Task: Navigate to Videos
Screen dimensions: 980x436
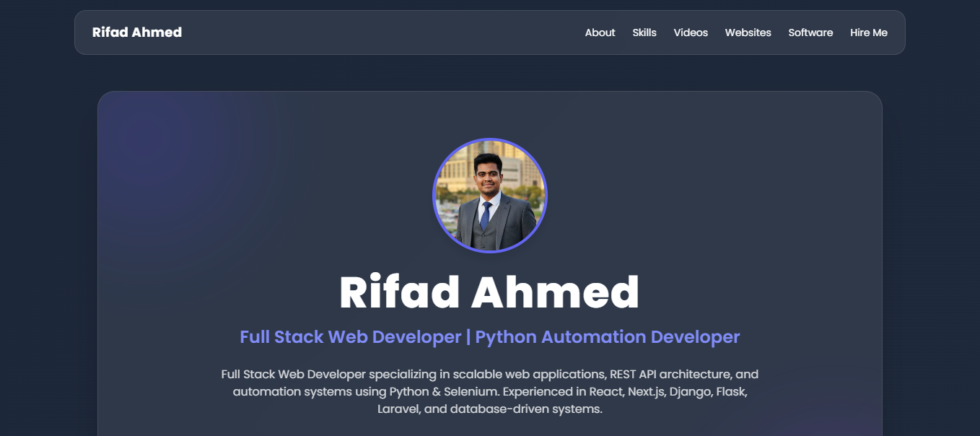Action: tap(691, 32)
